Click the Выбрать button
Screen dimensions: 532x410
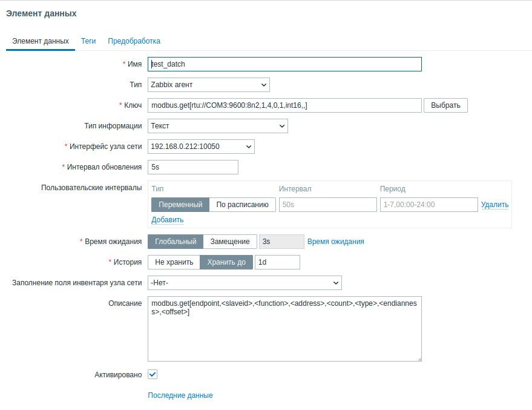445,105
